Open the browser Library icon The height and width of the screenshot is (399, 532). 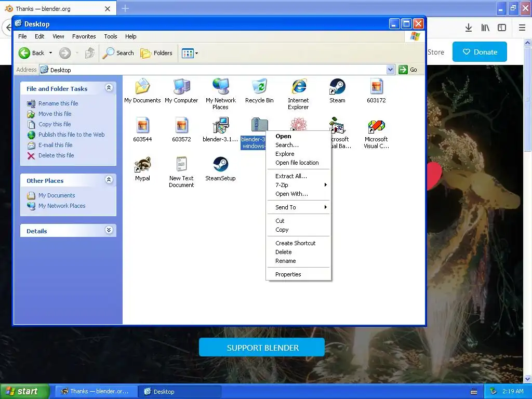[485, 28]
